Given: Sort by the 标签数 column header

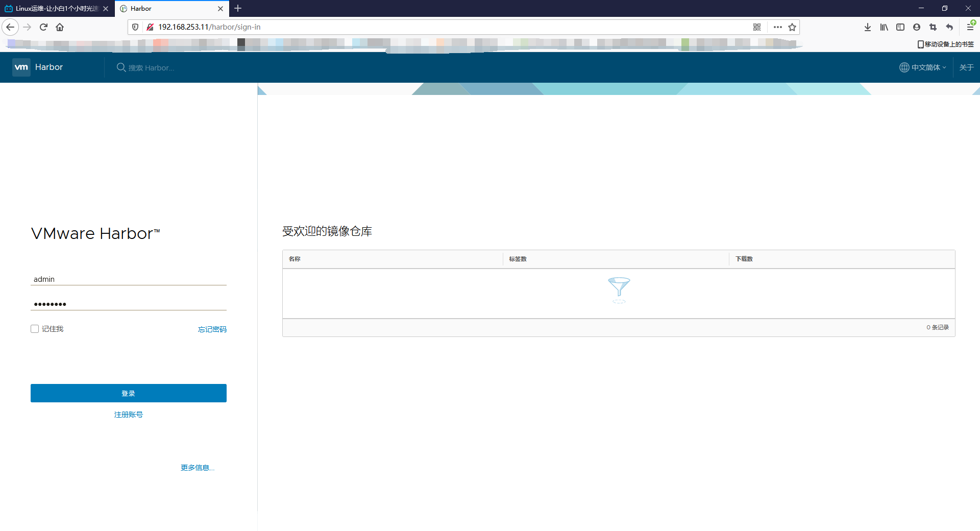Looking at the screenshot, I should 518,259.
